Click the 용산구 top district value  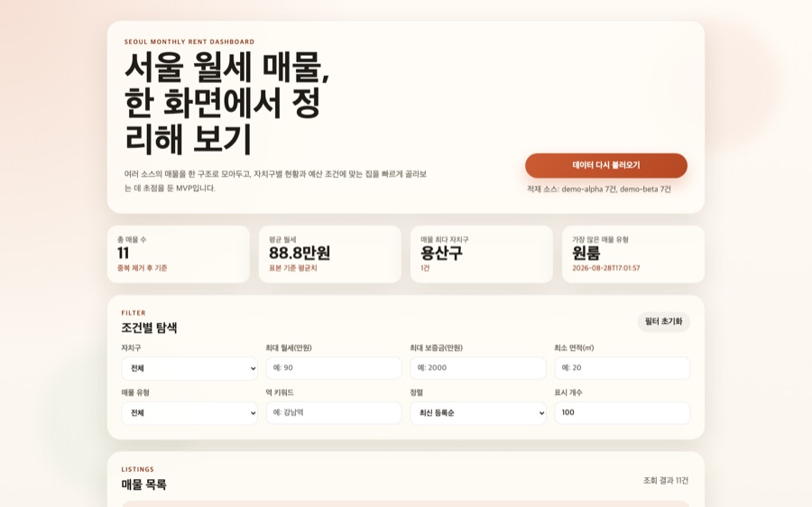(x=441, y=253)
